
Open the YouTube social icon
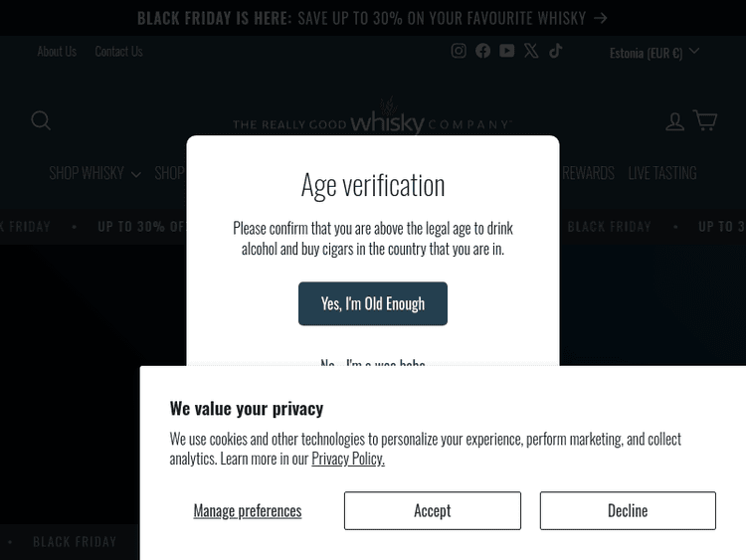click(x=507, y=51)
